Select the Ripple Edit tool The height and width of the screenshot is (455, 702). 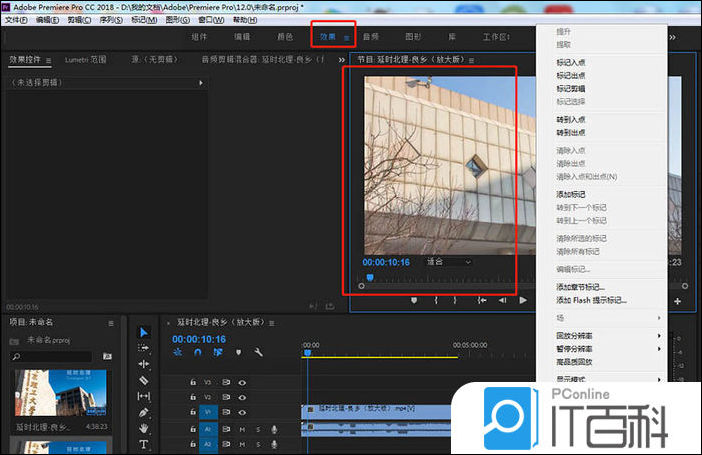[x=143, y=364]
